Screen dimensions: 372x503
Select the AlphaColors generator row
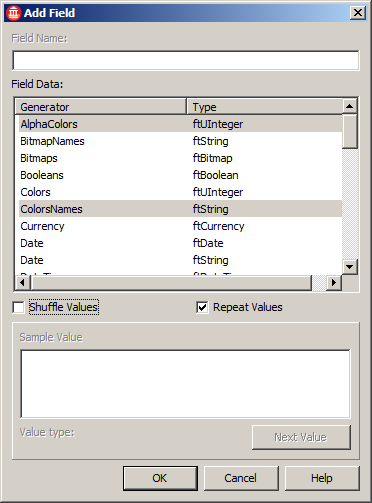[x=180, y=124]
